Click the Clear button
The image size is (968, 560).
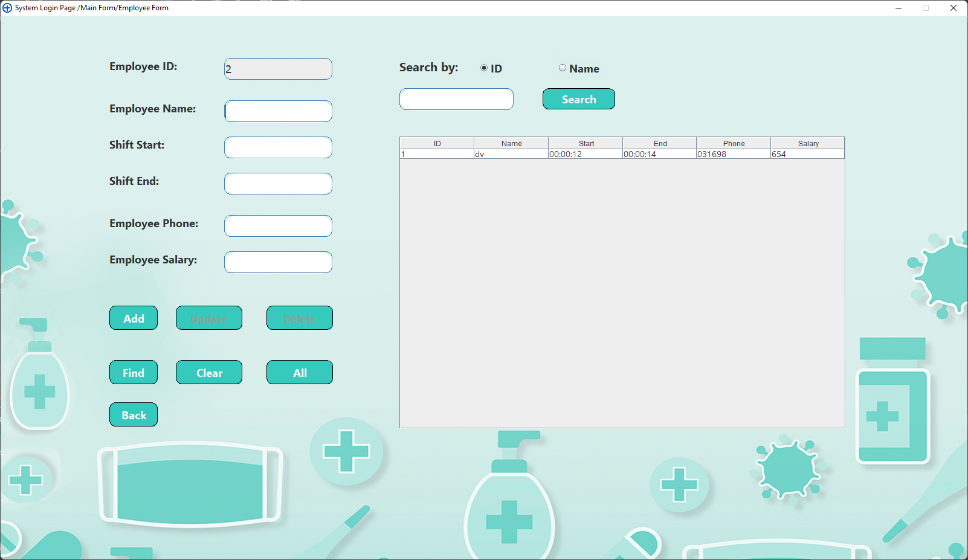point(208,372)
